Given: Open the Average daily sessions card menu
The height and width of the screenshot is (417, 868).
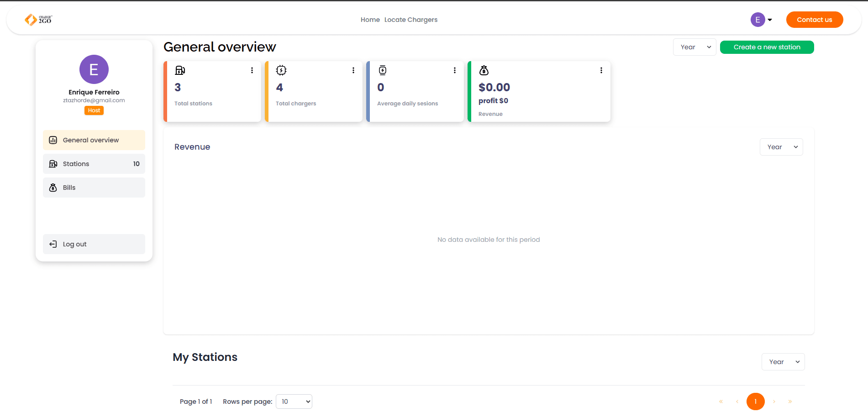Looking at the screenshot, I should [x=455, y=70].
